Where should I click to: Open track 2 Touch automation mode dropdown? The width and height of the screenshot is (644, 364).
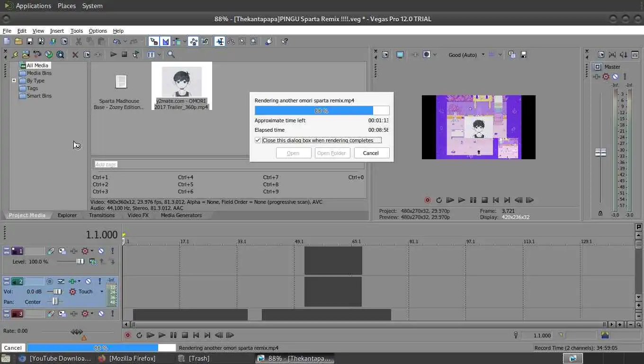pyautogui.click(x=101, y=291)
